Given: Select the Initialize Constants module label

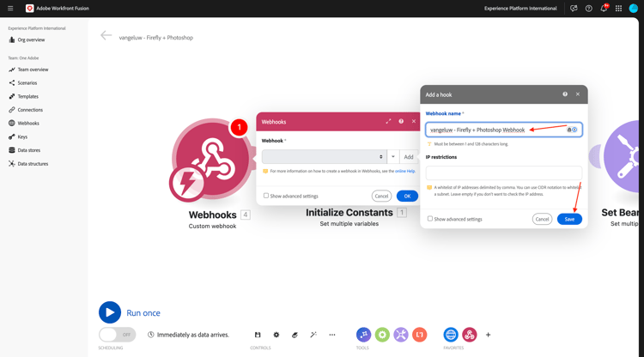Looking at the screenshot, I should pos(349,213).
